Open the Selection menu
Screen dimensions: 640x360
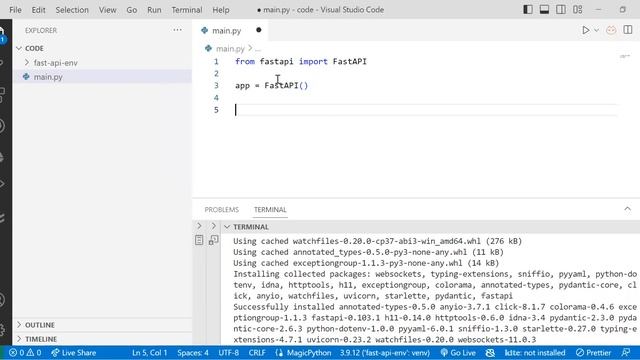pos(72,10)
